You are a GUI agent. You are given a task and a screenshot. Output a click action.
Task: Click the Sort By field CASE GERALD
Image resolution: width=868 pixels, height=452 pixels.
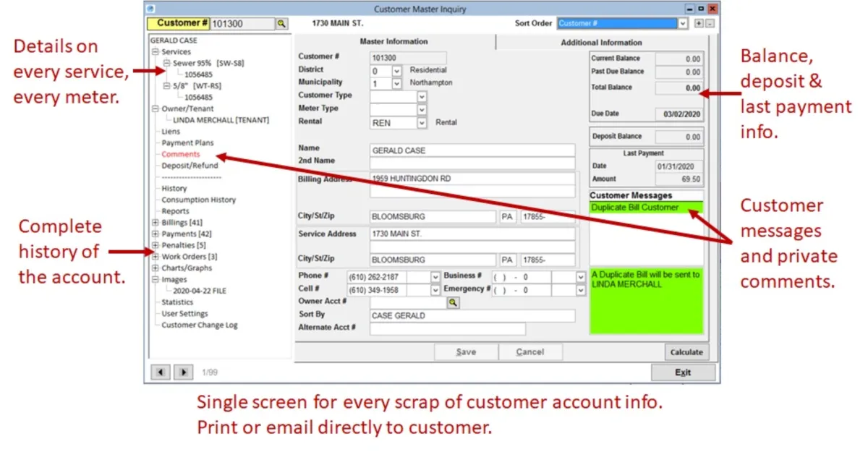coord(472,316)
